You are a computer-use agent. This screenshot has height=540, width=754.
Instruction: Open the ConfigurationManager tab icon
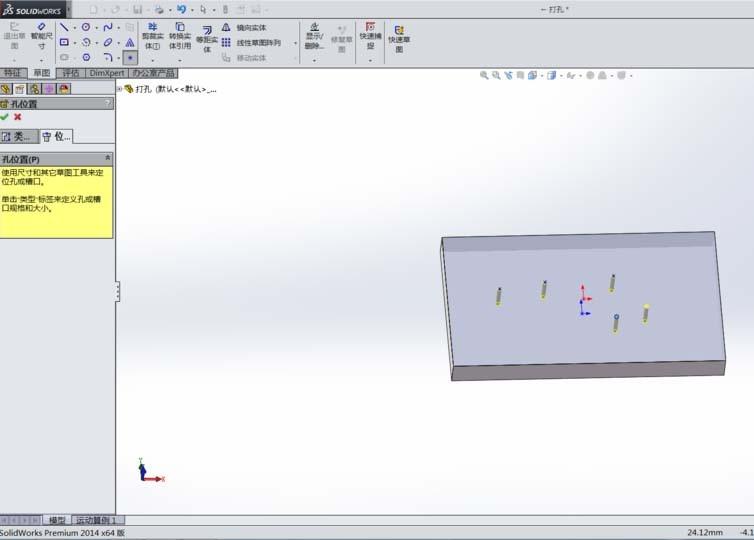pyautogui.click(x=34, y=88)
